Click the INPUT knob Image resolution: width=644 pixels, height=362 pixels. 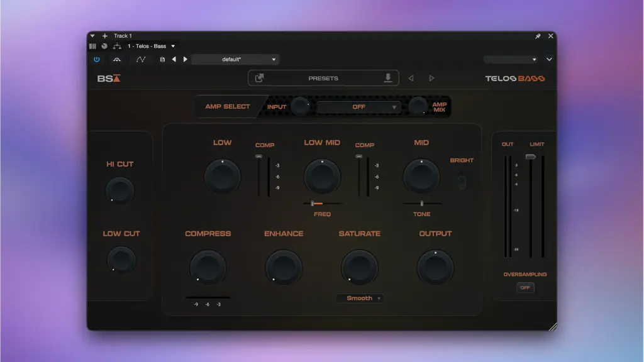(x=300, y=107)
